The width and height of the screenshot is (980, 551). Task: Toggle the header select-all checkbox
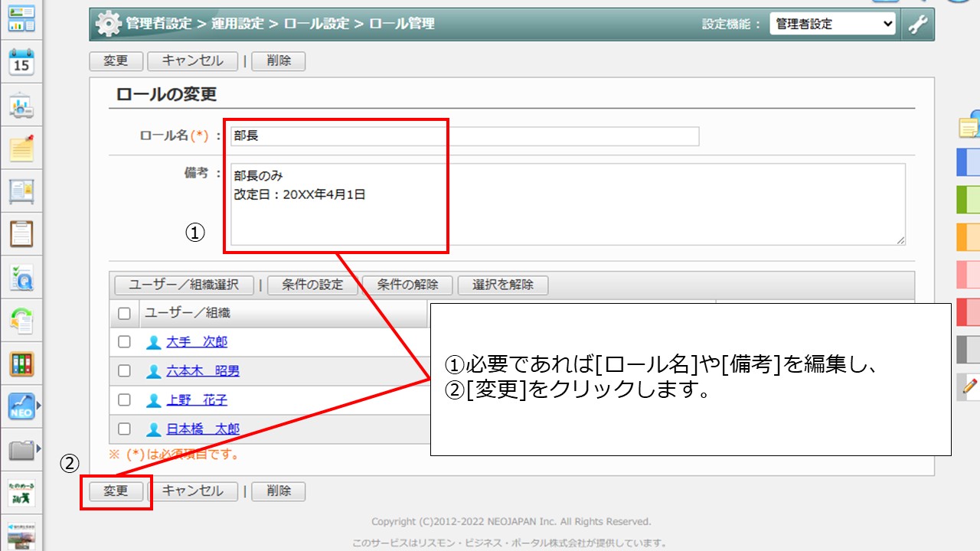tap(124, 313)
